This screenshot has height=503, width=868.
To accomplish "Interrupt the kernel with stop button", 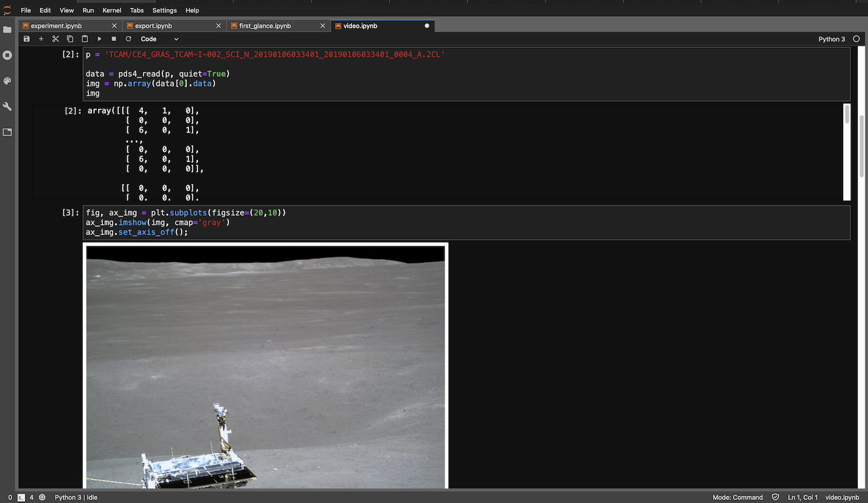I will pyautogui.click(x=114, y=39).
